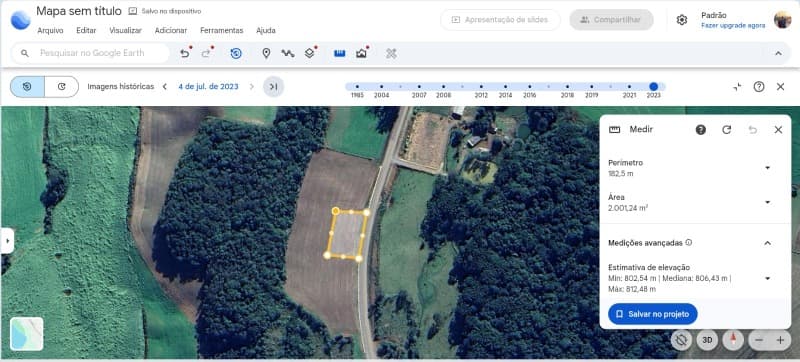Select the add placemark pin tool
This screenshot has height=362, width=800.
[266, 53]
